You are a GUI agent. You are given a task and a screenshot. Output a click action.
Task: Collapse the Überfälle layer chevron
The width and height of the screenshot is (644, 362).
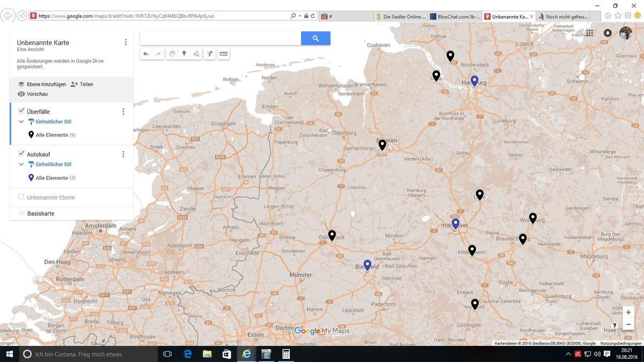(21, 122)
